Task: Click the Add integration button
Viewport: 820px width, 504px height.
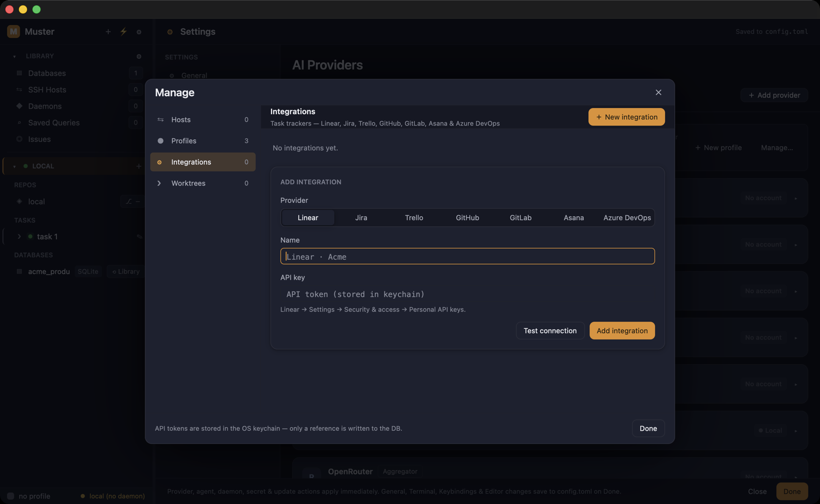Action: click(x=622, y=330)
